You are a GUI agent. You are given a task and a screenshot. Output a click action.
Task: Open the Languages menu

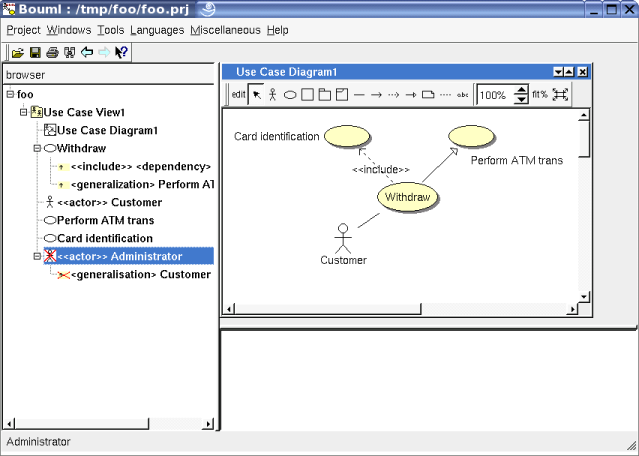157,30
